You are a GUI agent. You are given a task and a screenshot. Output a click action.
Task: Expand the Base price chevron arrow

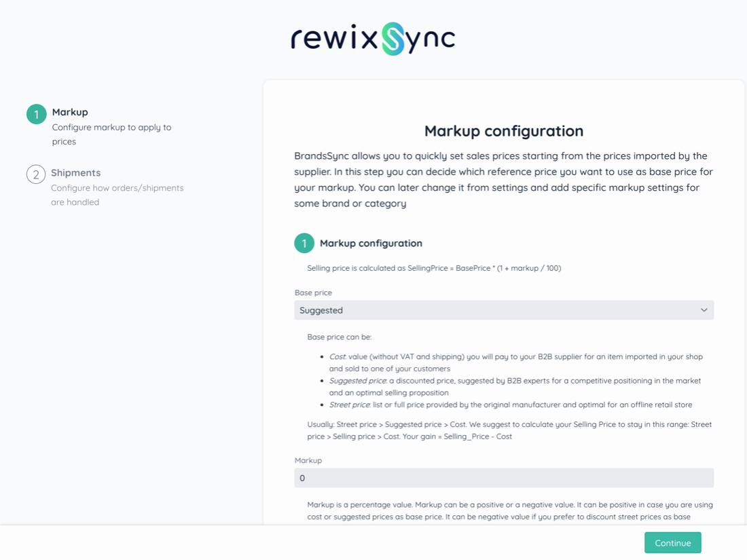(704, 310)
